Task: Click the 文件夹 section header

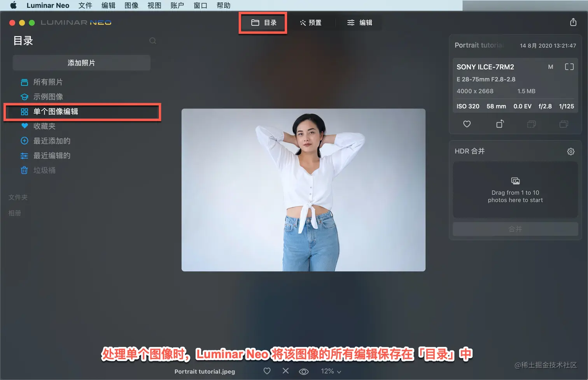Action: [18, 198]
